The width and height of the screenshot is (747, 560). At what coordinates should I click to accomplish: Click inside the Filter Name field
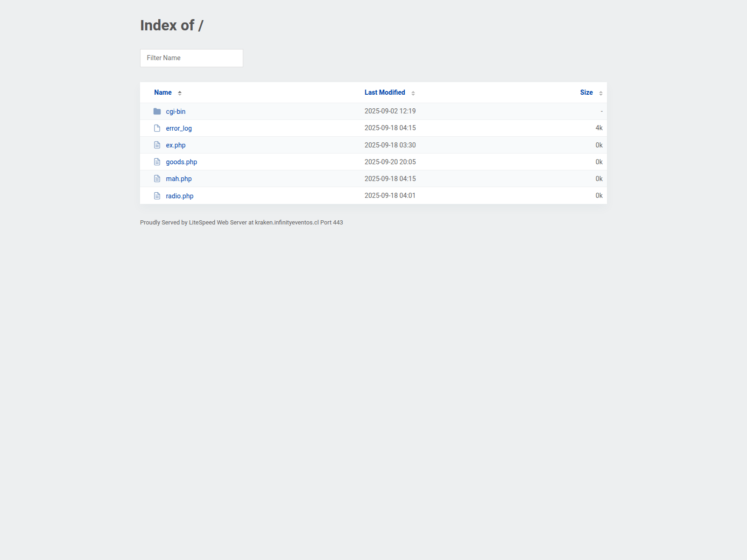pyautogui.click(x=191, y=58)
